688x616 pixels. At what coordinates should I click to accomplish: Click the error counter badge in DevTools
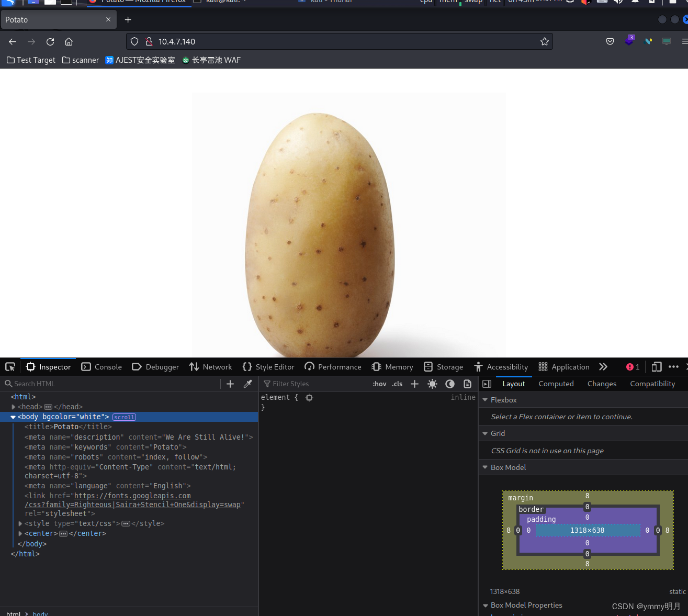click(632, 367)
